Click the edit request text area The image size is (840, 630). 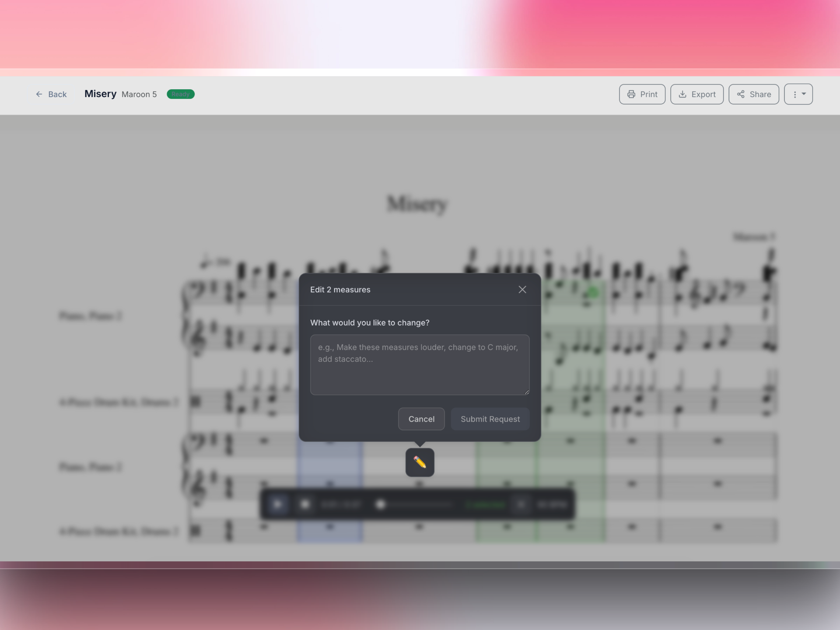(x=420, y=365)
